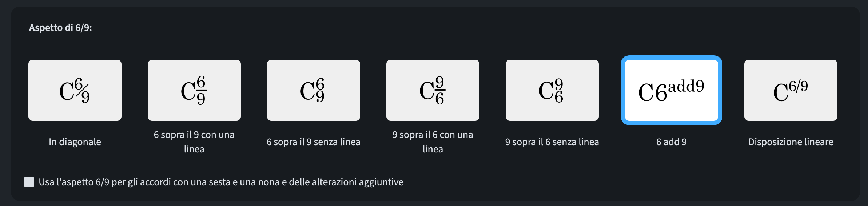Image resolution: width=868 pixels, height=206 pixels.
Task: Click the 'Aspetto di 6/9:' section heading
Action: click(x=60, y=28)
